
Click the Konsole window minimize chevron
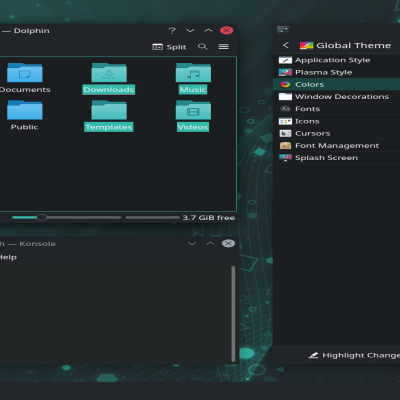pyautogui.click(x=192, y=244)
